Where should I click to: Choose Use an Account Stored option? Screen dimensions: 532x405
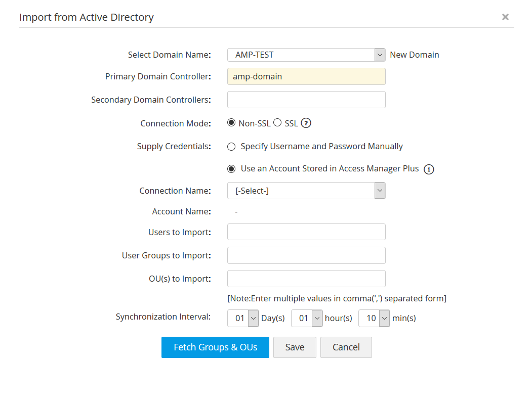(232, 169)
